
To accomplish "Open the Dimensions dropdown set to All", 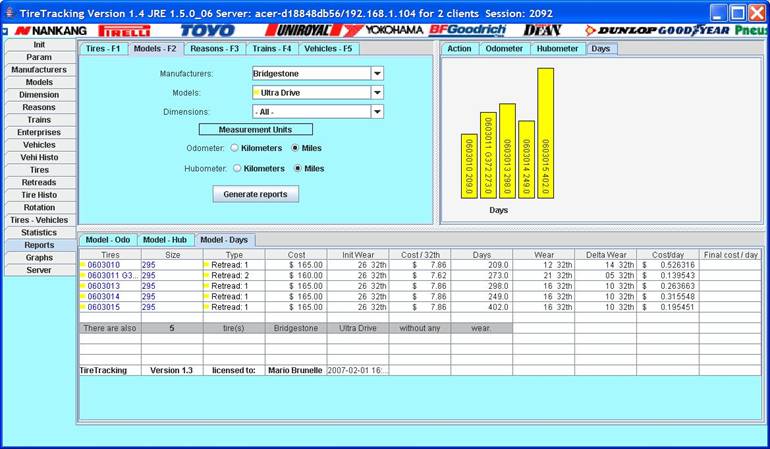I will coord(377,112).
